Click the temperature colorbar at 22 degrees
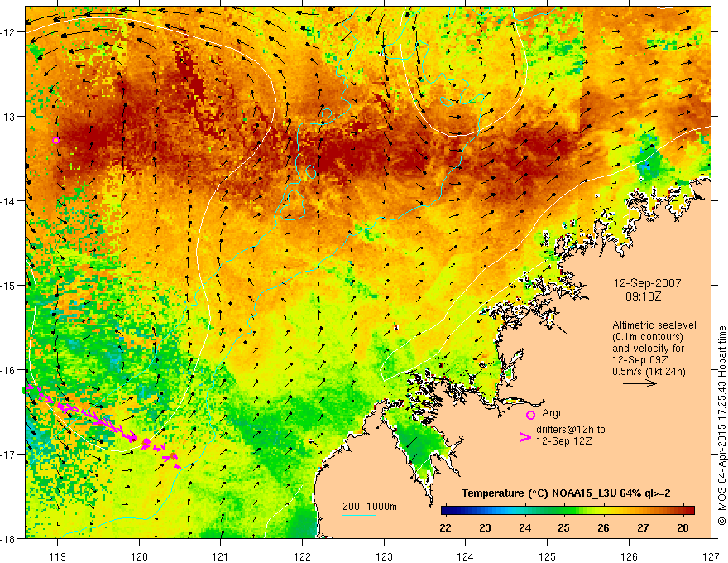The image size is (728, 563). click(x=446, y=511)
